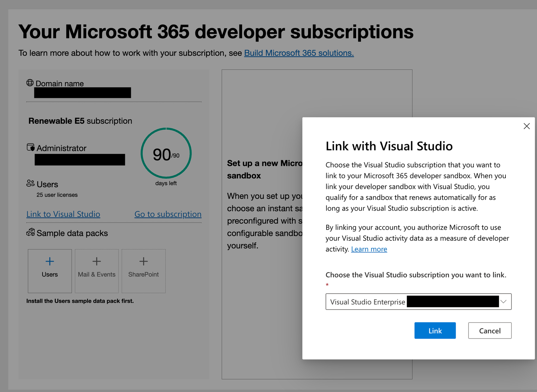
Task: Cancel the Link with Visual Studio dialog
Action: coord(490,330)
